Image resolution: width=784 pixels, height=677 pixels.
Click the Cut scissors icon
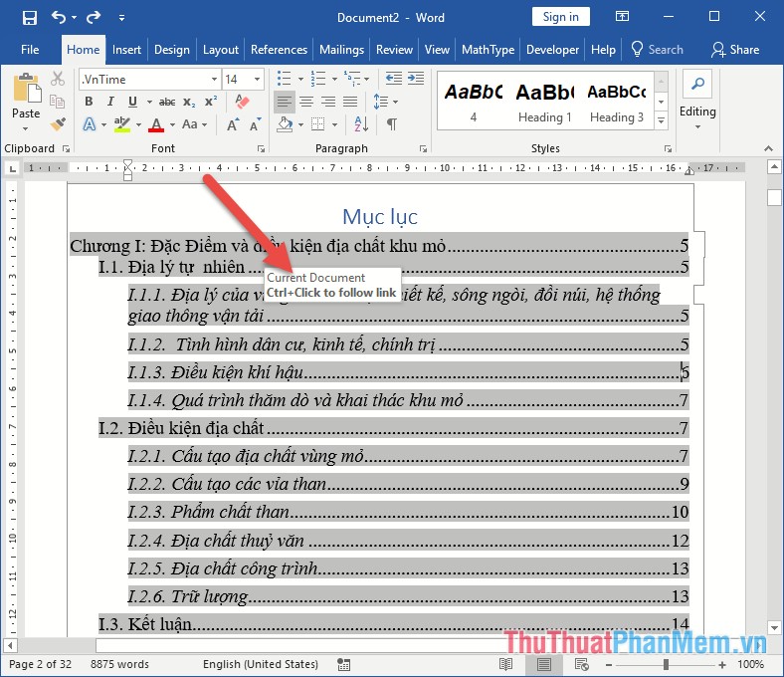point(58,79)
